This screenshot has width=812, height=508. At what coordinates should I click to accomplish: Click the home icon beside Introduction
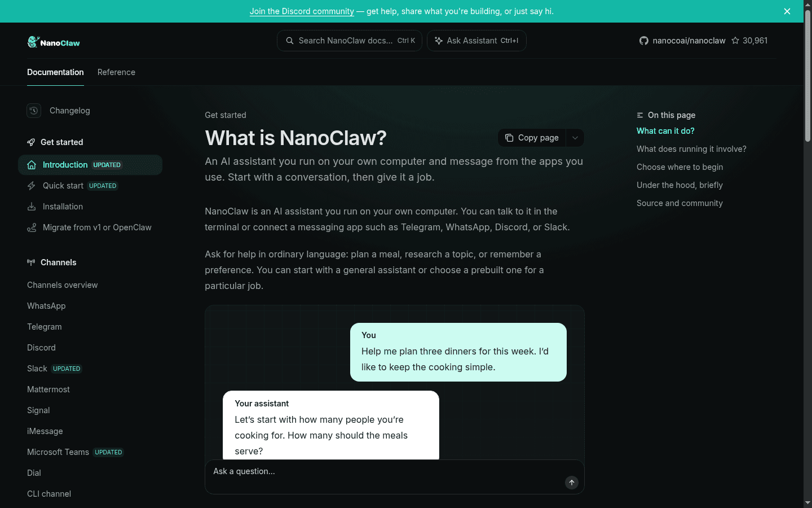32,165
